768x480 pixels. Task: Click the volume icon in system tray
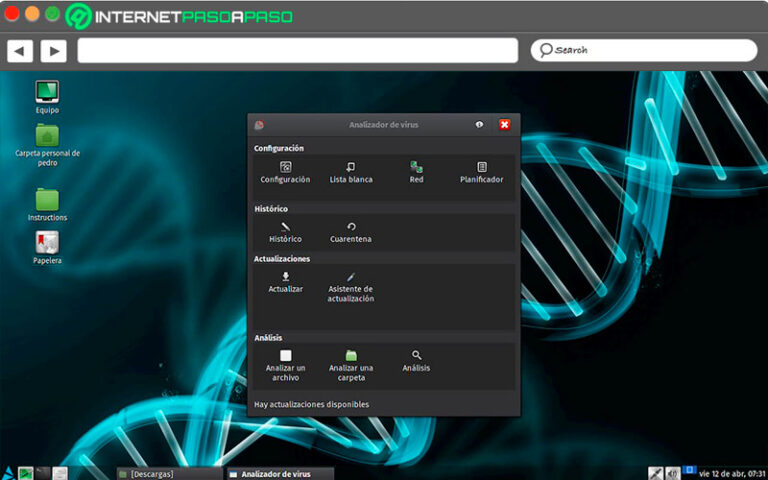click(672, 473)
